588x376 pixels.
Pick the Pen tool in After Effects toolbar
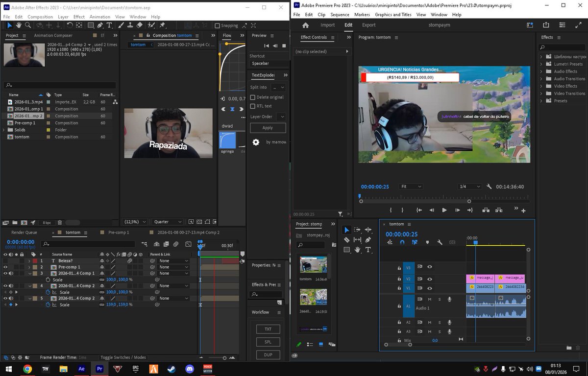[100, 25]
